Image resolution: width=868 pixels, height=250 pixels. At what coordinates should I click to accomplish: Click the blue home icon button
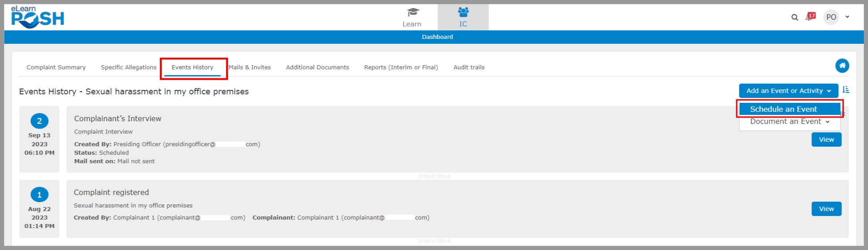coord(842,66)
